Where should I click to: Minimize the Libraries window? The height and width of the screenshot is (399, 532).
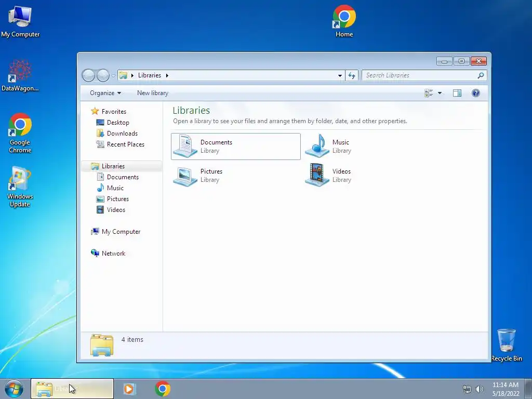[x=444, y=61]
